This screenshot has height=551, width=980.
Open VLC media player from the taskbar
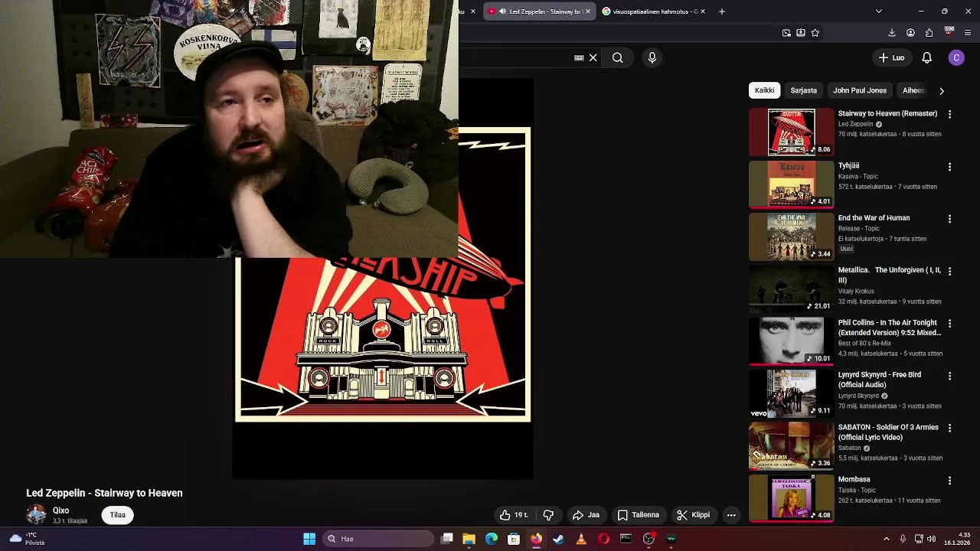(x=581, y=539)
